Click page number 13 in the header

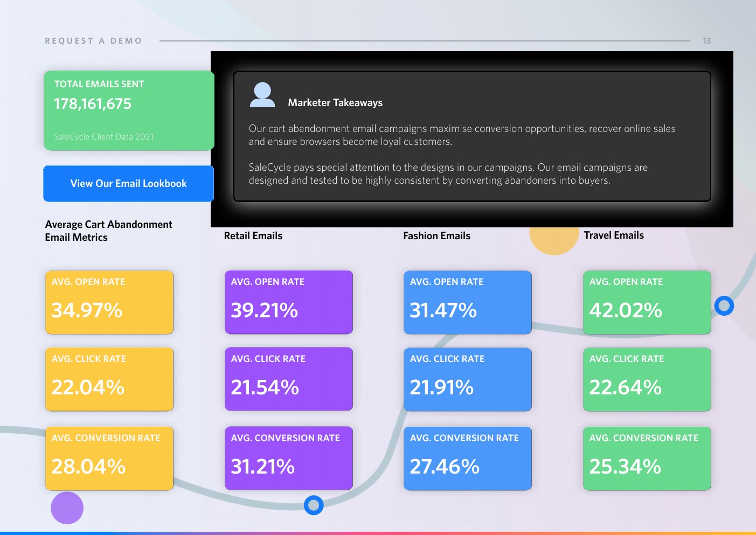click(x=706, y=41)
